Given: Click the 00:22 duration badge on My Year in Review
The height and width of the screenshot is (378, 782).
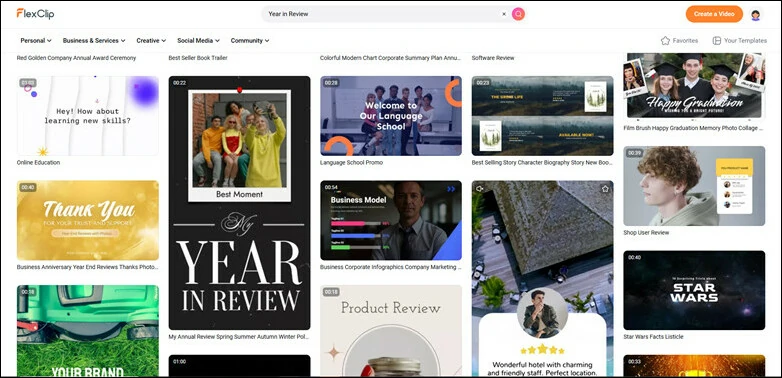Looking at the screenshot, I should tap(180, 83).
